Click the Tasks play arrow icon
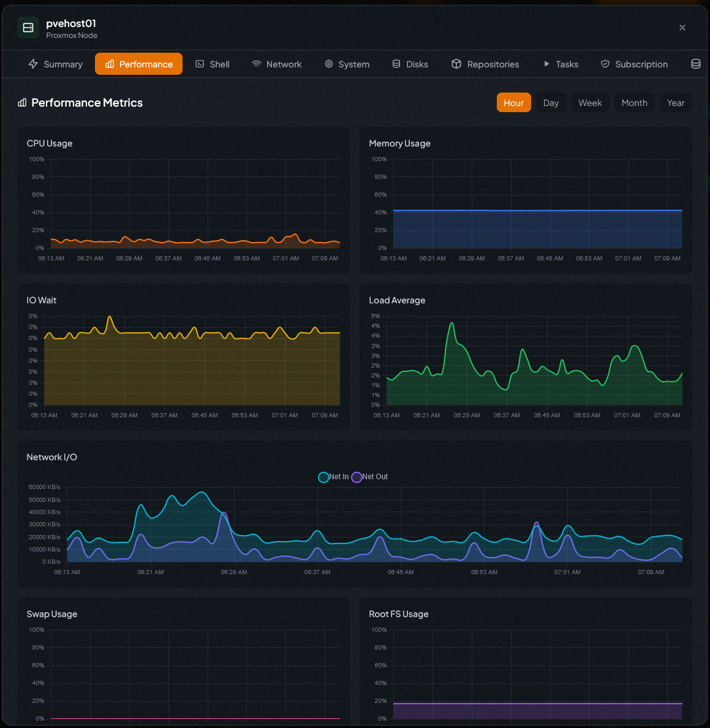The height and width of the screenshot is (728, 710). (546, 64)
